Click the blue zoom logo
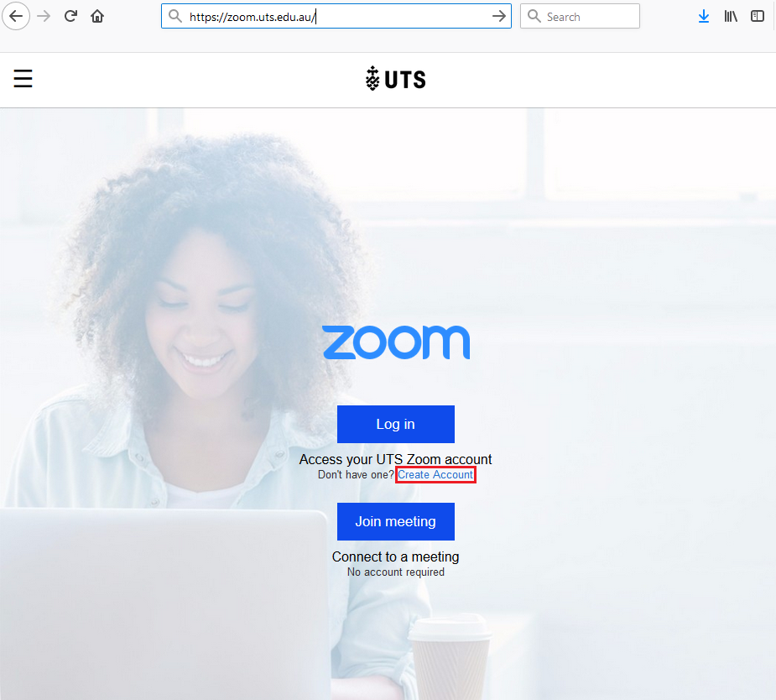Viewport: 776px width, 700px height. pyautogui.click(x=396, y=342)
